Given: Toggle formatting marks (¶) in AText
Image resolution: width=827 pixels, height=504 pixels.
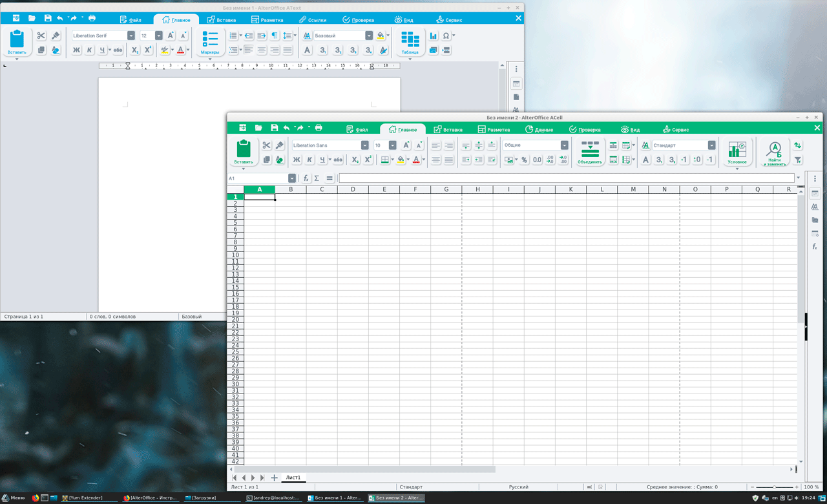Looking at the screenshot, I should tap(275, 36).
